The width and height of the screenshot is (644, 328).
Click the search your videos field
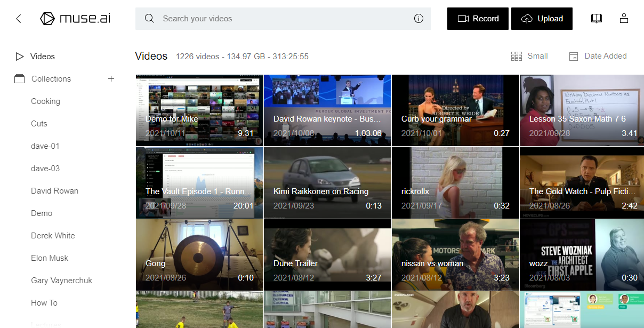coord(283,19)
